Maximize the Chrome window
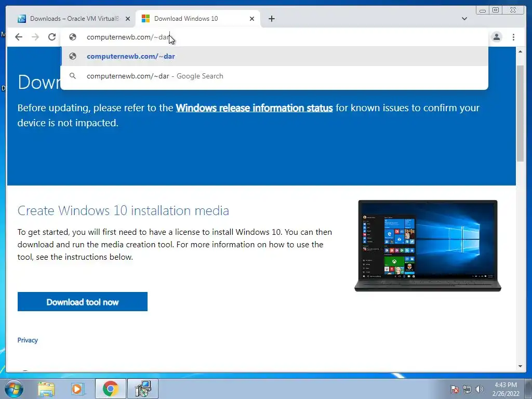Viewport: 532px width, 399px height. coord(496,10)
